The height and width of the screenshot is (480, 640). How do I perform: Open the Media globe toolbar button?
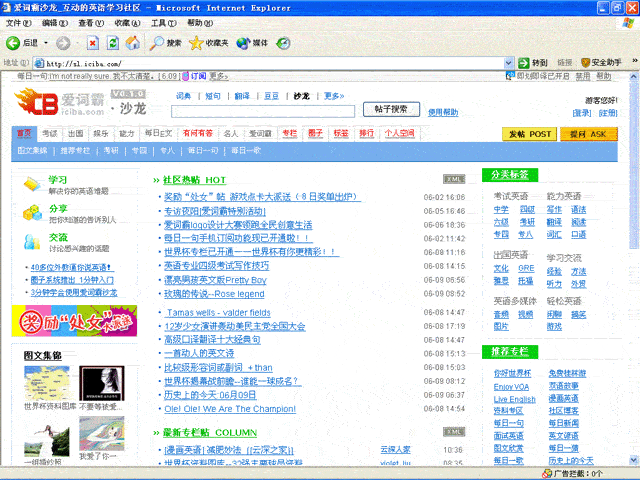point(252,43)
